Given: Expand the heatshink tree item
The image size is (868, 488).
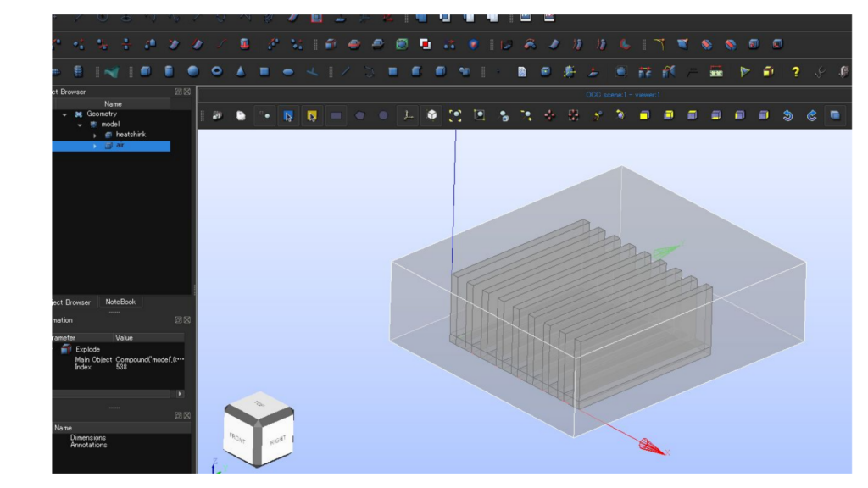Looking at the screenshot, I should (95, 136).
